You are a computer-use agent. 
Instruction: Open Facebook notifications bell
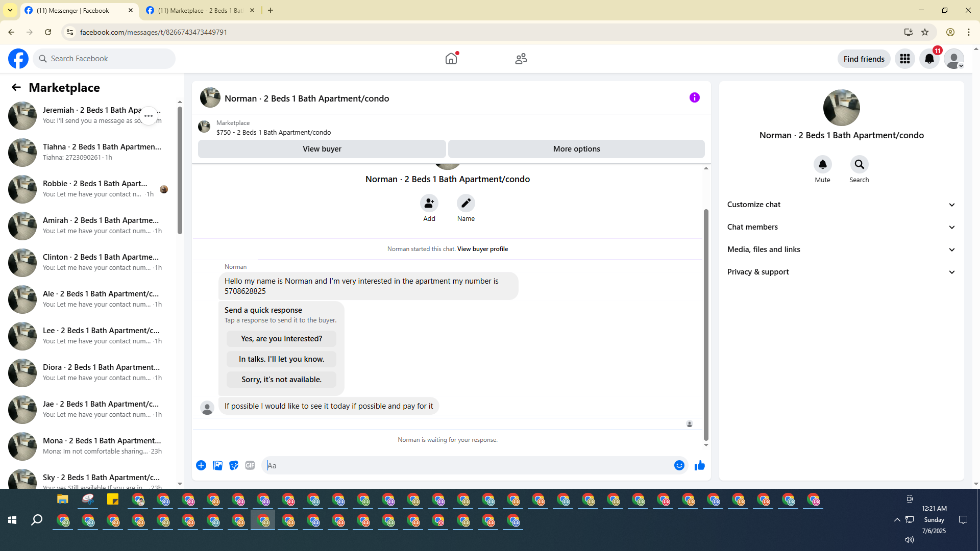(x=929, y=59)
